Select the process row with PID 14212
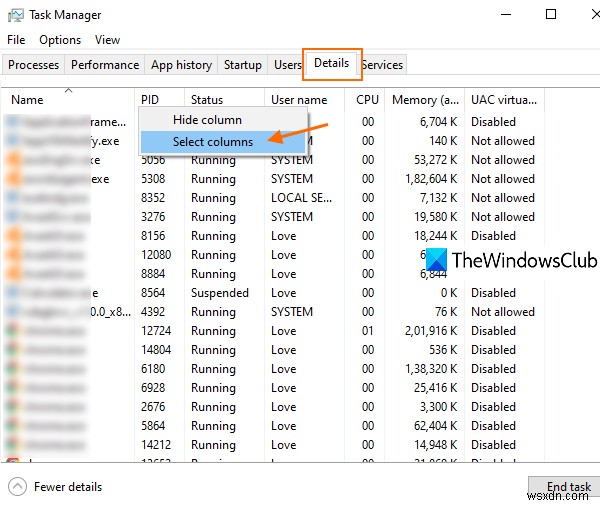Image resolution: width=600 pixels, height=506 pixels. [272, 445]
